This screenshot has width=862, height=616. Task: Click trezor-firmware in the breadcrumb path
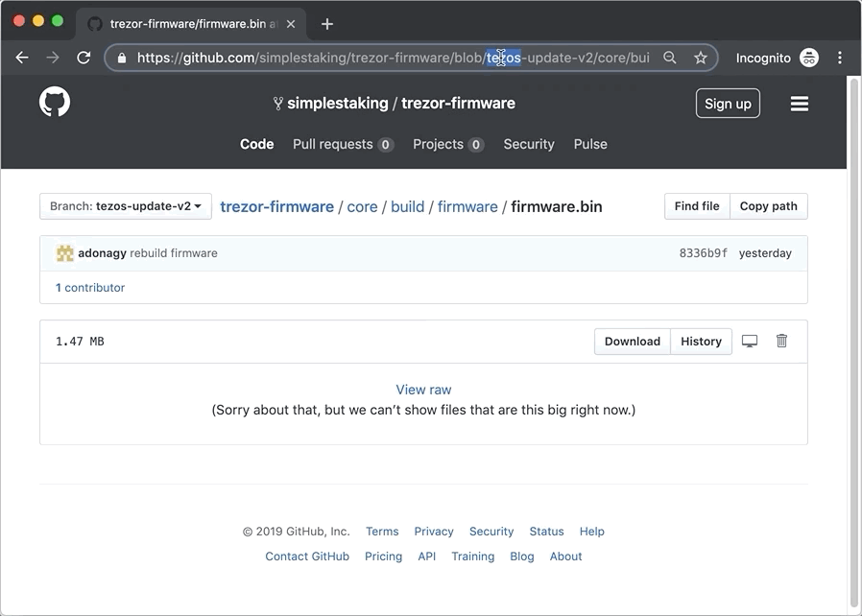pos(276,206)
